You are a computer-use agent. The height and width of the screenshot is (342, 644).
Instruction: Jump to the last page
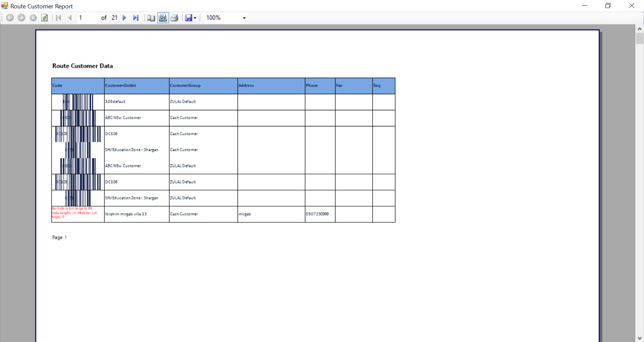coord(136,18)
